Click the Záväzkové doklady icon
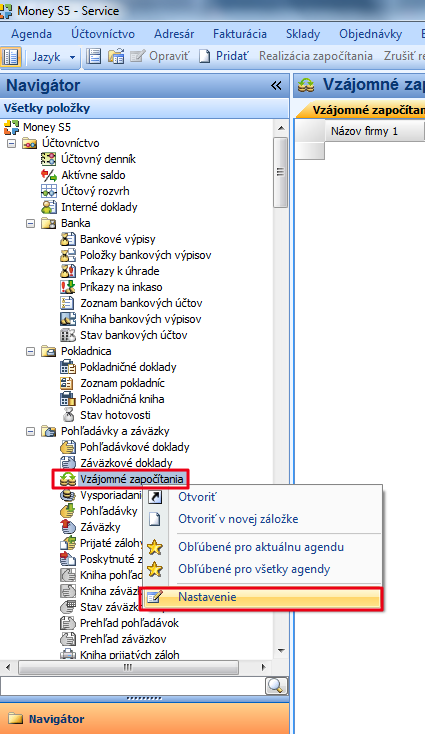Image resolution: width=425 pixels, height=734 pixels. coord(68,463)
